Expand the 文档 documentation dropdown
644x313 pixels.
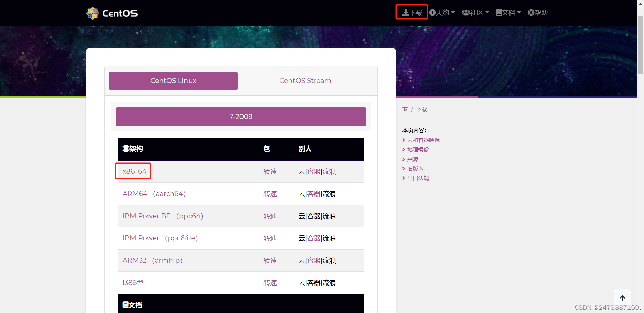click(508, 13)
